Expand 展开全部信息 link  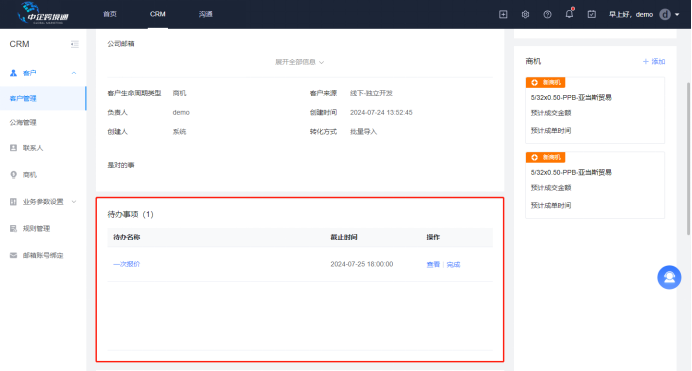click(x=300, y=62)
